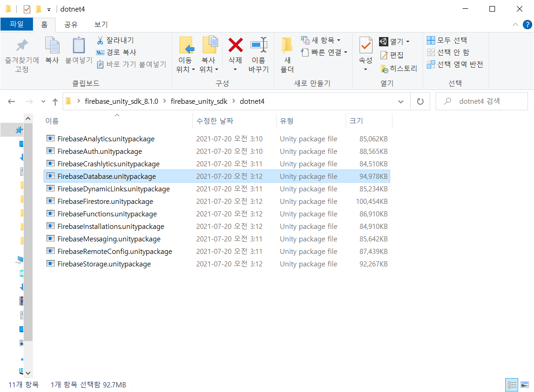Go up one folder level with the up arrow

[55, 101]
